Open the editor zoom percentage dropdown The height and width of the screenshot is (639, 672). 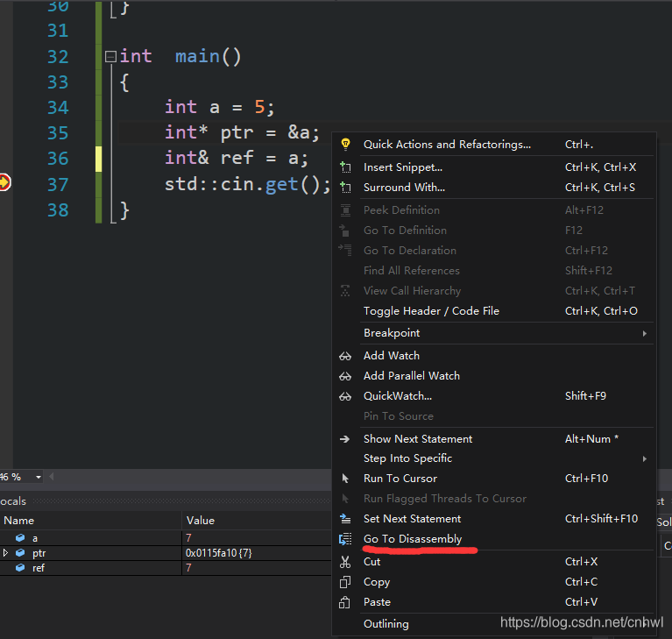(x=39, y=477)
